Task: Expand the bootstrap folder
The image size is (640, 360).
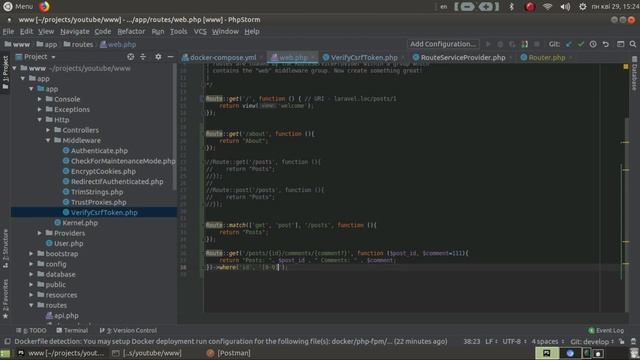Action: coord(31,253)
